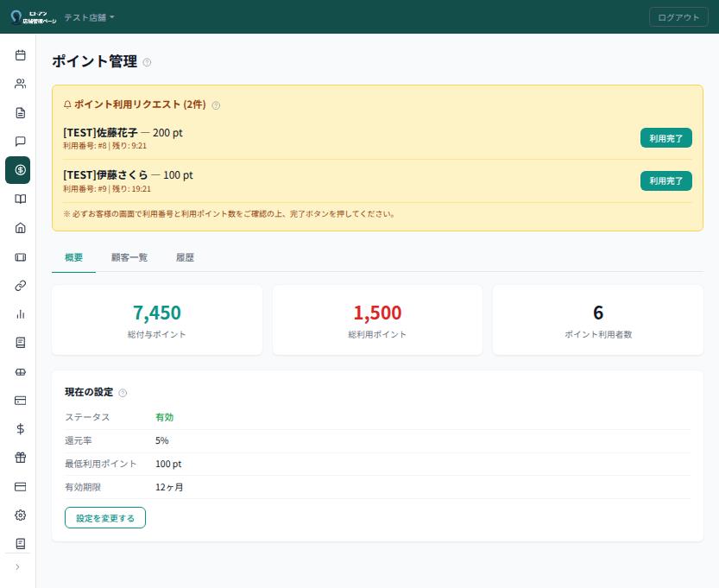Screen dimensions: 719x588
Task: Open the gift box sidebar icon
Action: pos(20,458)
